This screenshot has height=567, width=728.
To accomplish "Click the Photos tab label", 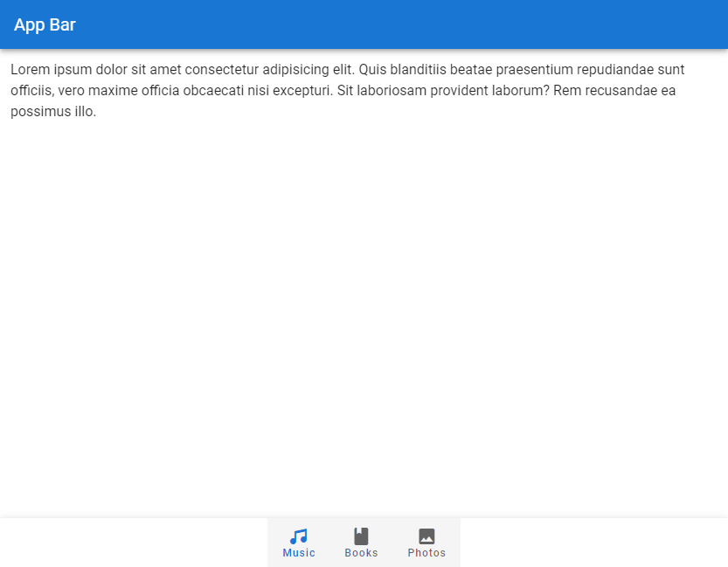I will [x=426, y=553].
